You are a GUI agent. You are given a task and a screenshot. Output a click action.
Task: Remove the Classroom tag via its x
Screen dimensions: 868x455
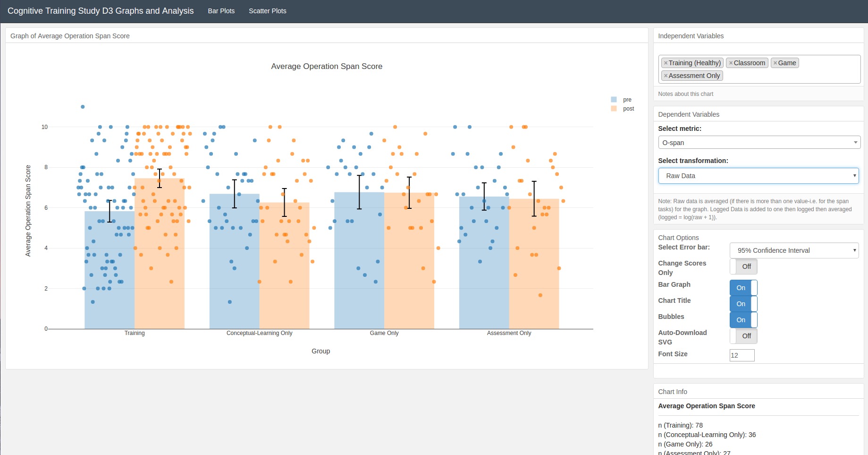[x=731, y=63]
